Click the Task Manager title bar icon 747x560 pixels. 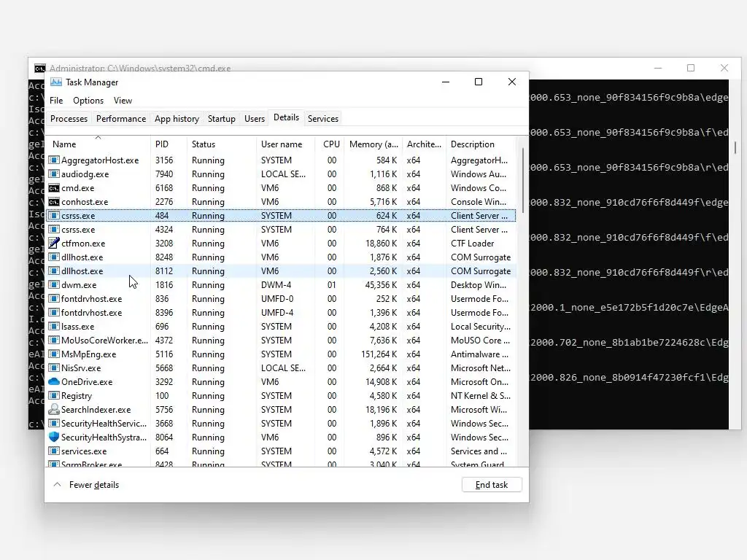[56, 82]
